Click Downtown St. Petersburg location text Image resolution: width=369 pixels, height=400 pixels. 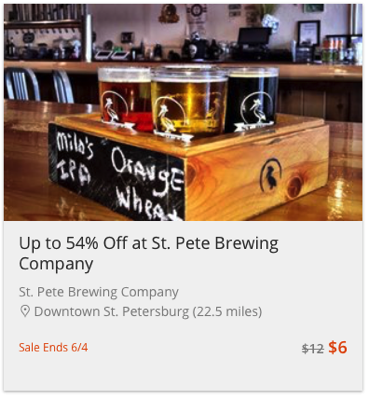point(148,312)
